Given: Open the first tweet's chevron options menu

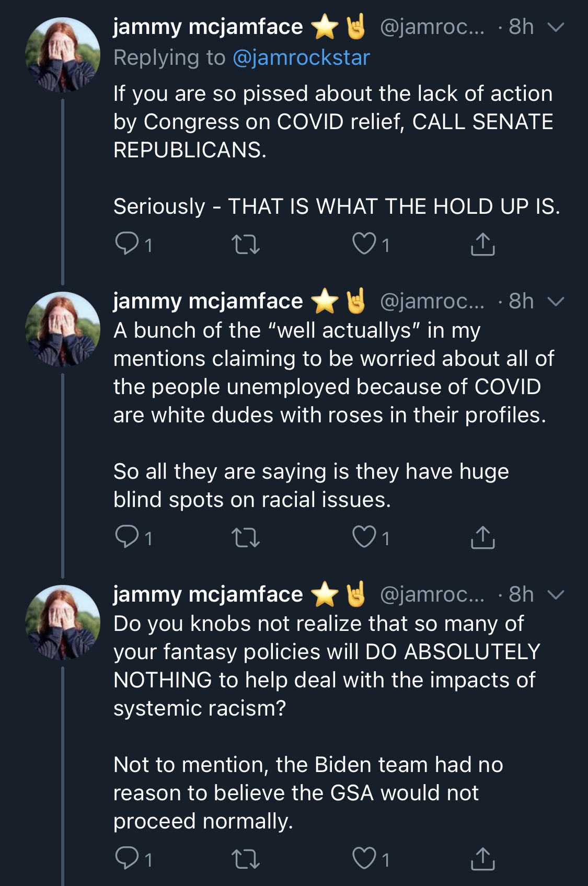Looking at the screenshot, I should point(556,27).
